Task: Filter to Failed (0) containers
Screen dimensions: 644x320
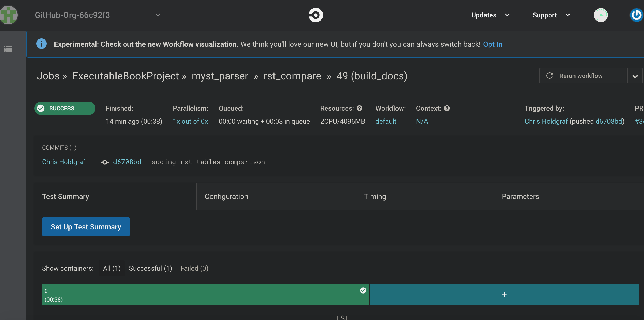Action: [x=194, y=268]
